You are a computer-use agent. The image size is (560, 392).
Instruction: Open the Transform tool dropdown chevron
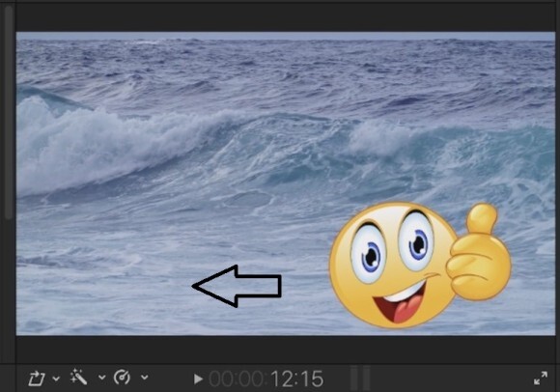click(x=56, y=378)
